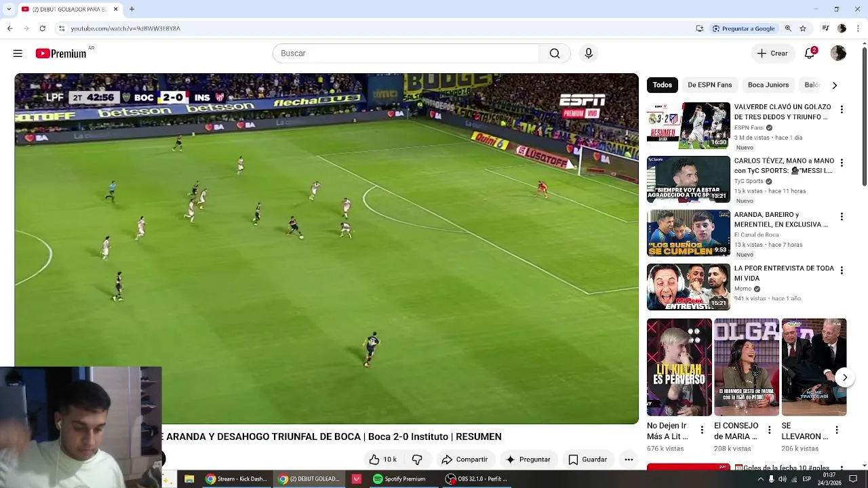The image size is (868, 488).
Task: Open Se Llevaron short thumbnail
Action: pos(814,367)
